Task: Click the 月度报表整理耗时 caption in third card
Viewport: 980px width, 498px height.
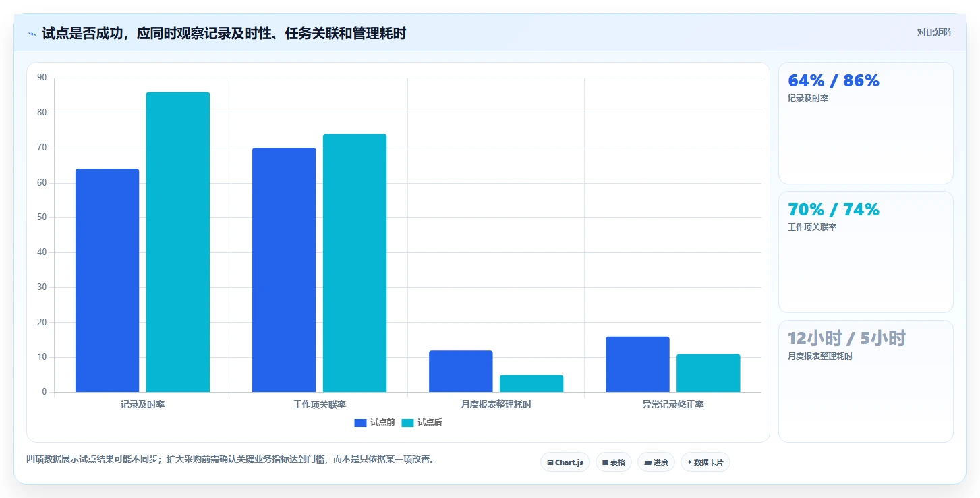Action: (820, 356)
